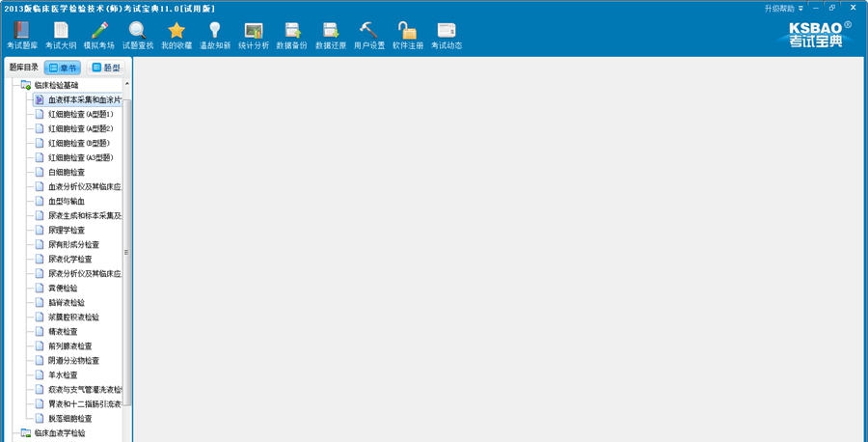
Task: Switch directory view to 章节 tab
Action: coord(62,69)
